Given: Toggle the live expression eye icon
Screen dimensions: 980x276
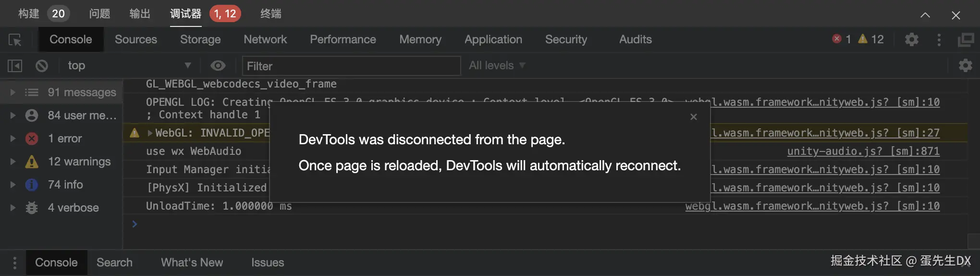Looking at the screenshot, I should pos(218,65).
